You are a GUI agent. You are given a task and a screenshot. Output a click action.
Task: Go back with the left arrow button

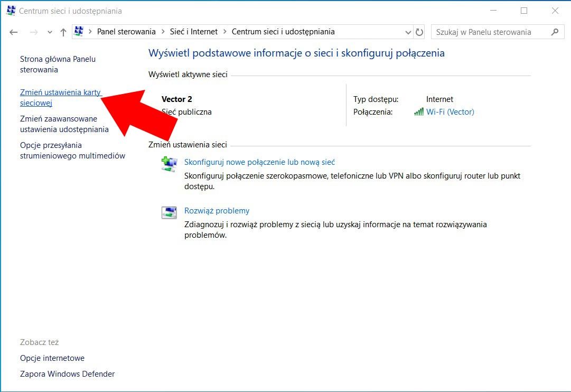click(14, 32)
